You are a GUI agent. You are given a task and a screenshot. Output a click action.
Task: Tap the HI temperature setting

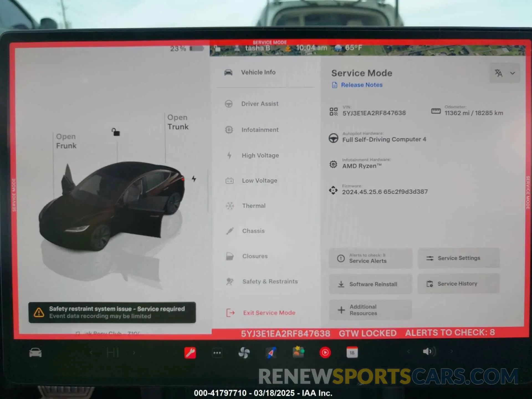point(113,353)
